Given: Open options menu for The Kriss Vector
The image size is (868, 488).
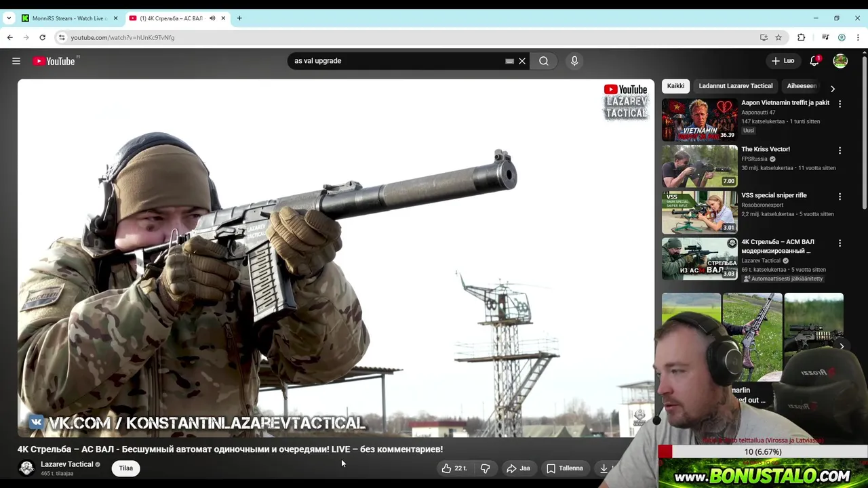Looking at the screenshot, I should [x=840, y=150].
